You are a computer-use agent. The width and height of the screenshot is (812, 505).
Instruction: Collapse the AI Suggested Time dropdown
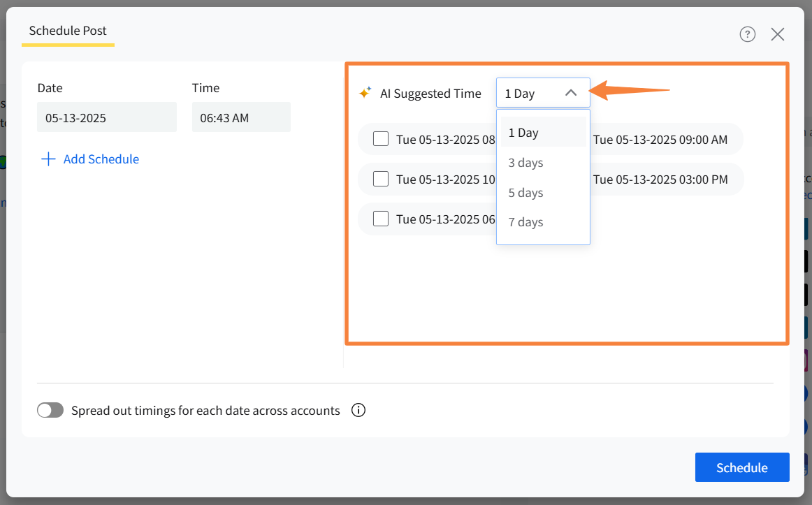tap(570, 93)
